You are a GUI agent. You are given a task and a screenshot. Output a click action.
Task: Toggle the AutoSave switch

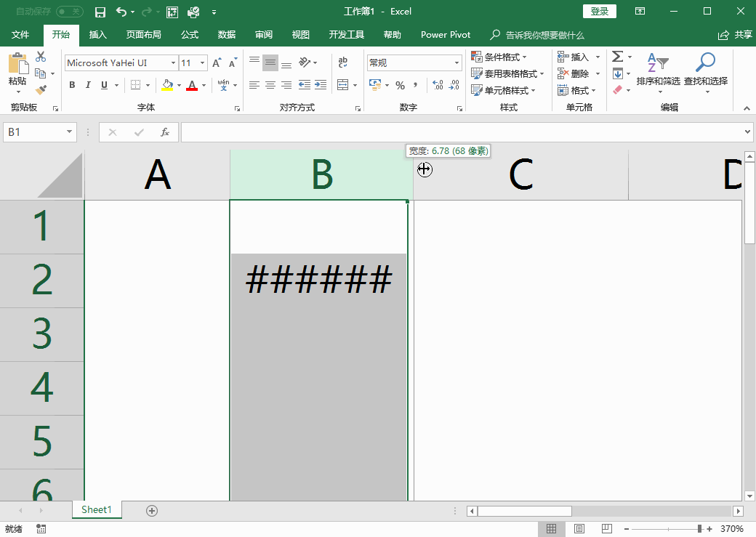(69, 12)
